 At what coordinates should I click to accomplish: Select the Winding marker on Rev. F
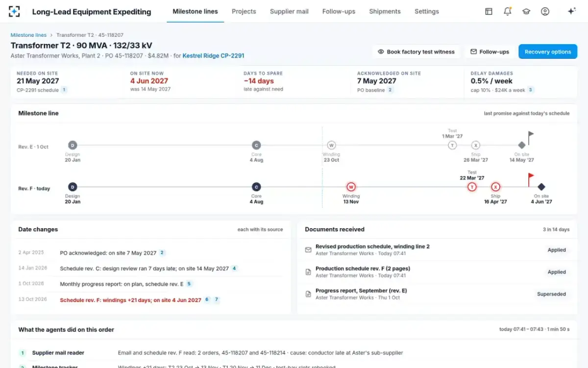[x=351, y=187]
